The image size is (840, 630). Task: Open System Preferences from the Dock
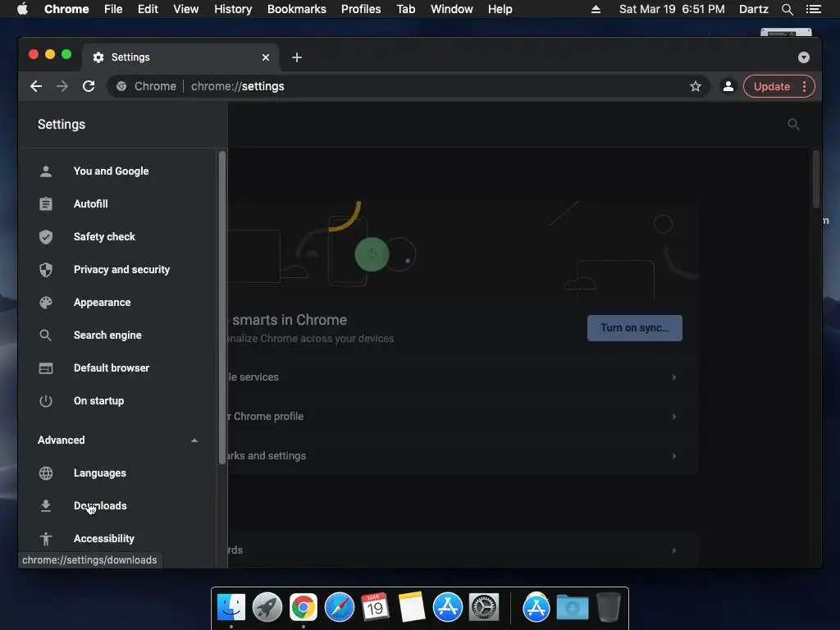tap(484, 607)
